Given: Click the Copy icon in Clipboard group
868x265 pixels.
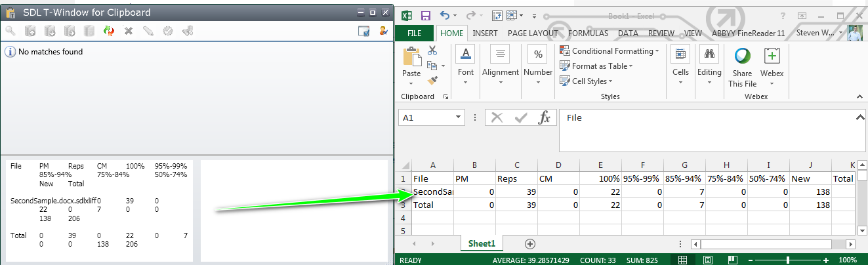Looking at the screenshot, I should [431, 66].
